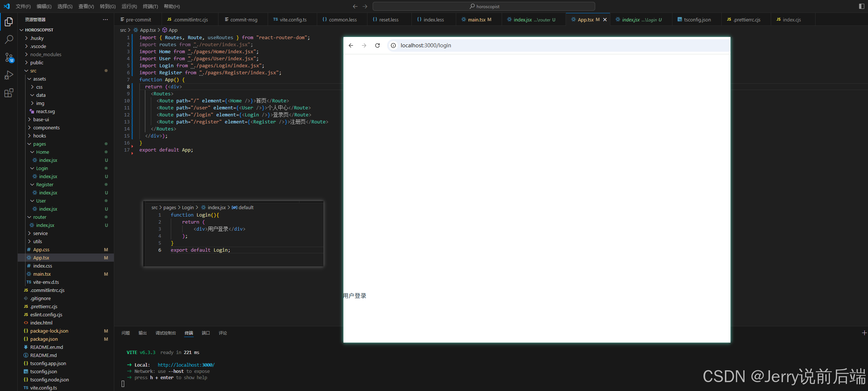868x391 pixels.
Task: Open the Explorer view in activity bar
Action: (x=9, y=22)
